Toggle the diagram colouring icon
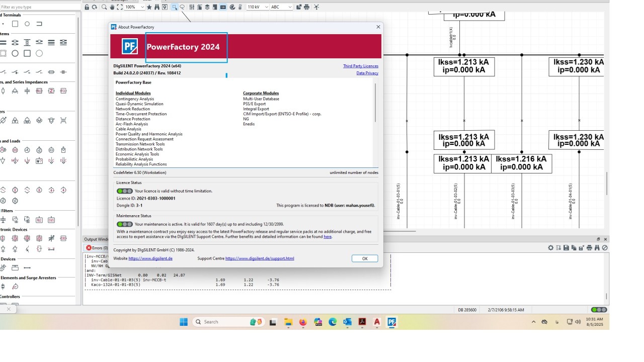Image resolution: width=644 pixels, height=362 pixels. pos(232,7)
